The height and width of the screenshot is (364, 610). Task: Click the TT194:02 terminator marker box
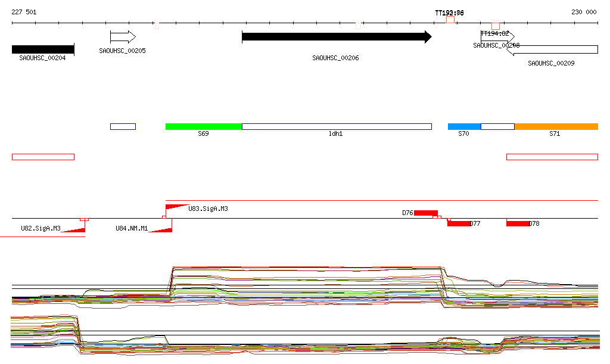(x=496, y=26)
